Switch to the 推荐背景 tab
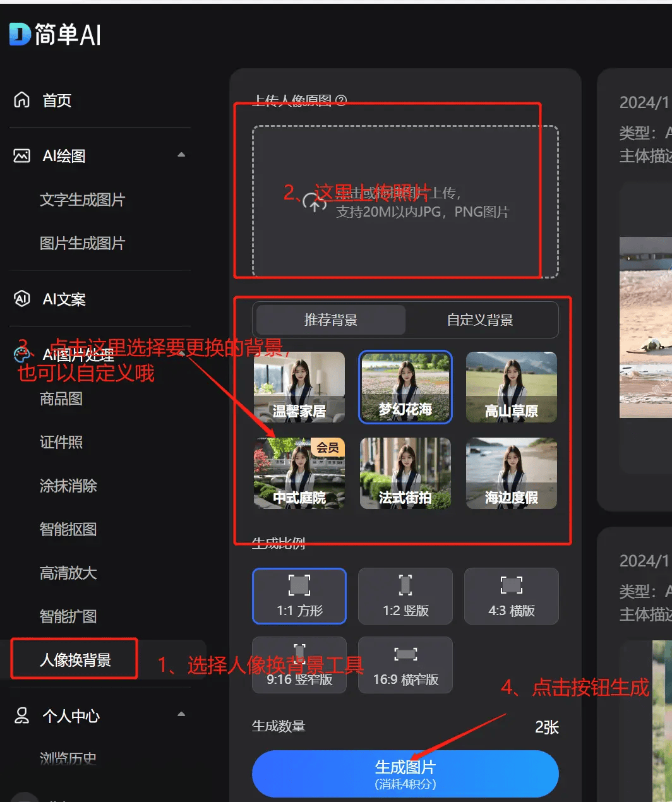This screenshot has width=672, height=802. (x=331, y=320)
